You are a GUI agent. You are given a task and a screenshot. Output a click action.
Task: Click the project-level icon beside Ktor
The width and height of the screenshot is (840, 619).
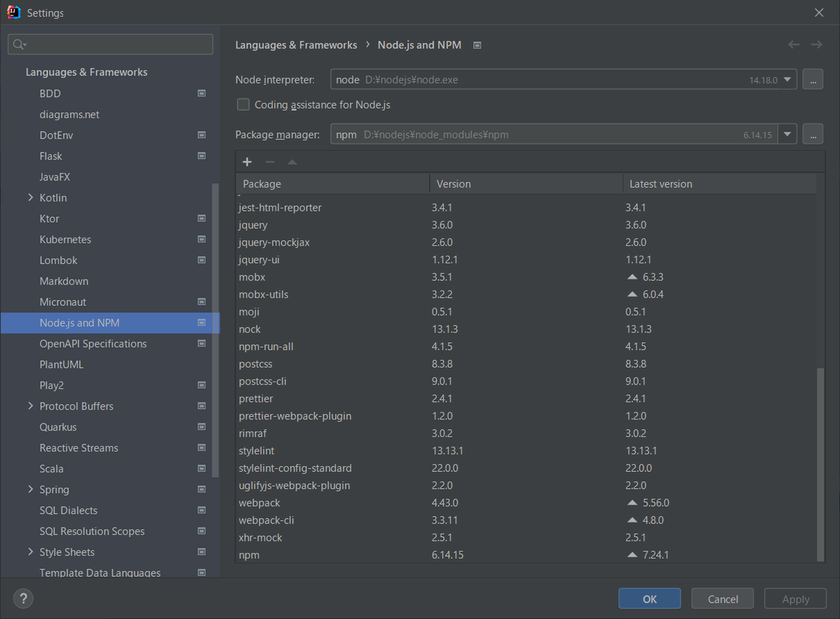tap(202, 218)
